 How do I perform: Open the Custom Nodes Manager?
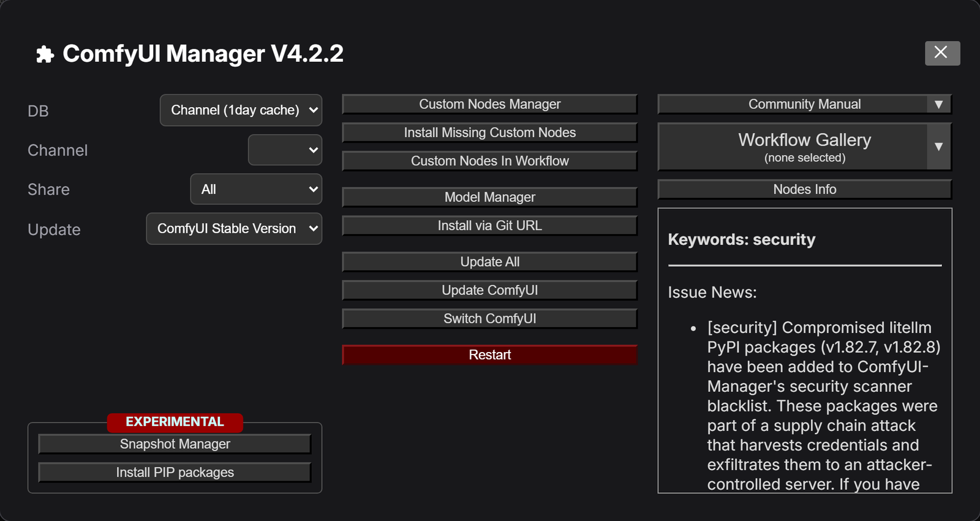click(x=489, y=104)
